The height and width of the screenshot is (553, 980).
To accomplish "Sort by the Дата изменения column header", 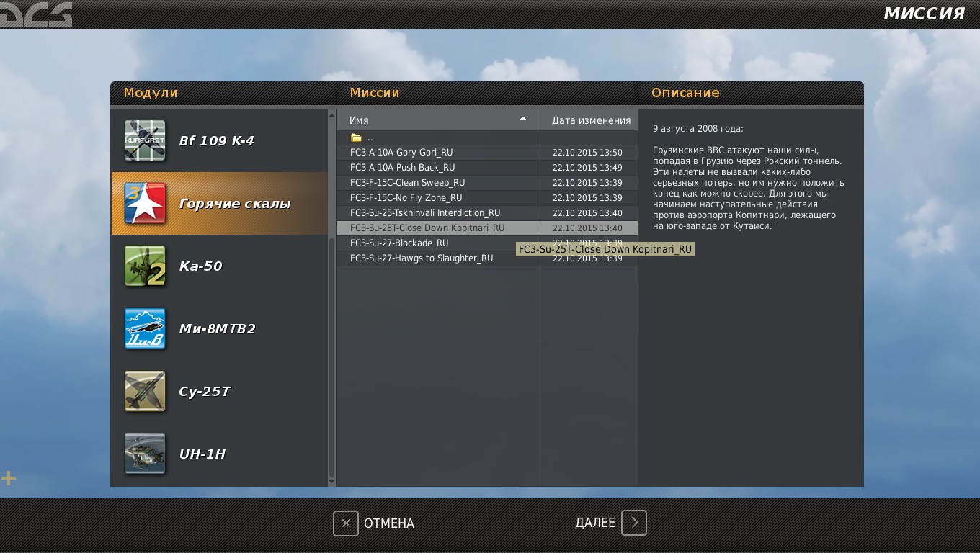I will coord(588,120).
